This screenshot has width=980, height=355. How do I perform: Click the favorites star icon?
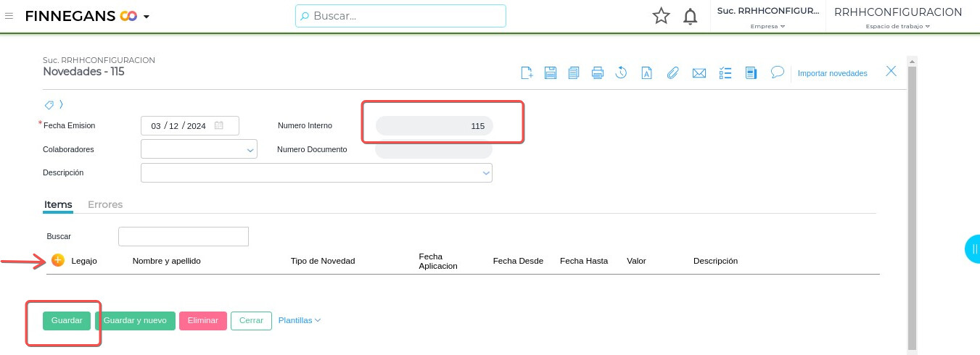[661, 16]
